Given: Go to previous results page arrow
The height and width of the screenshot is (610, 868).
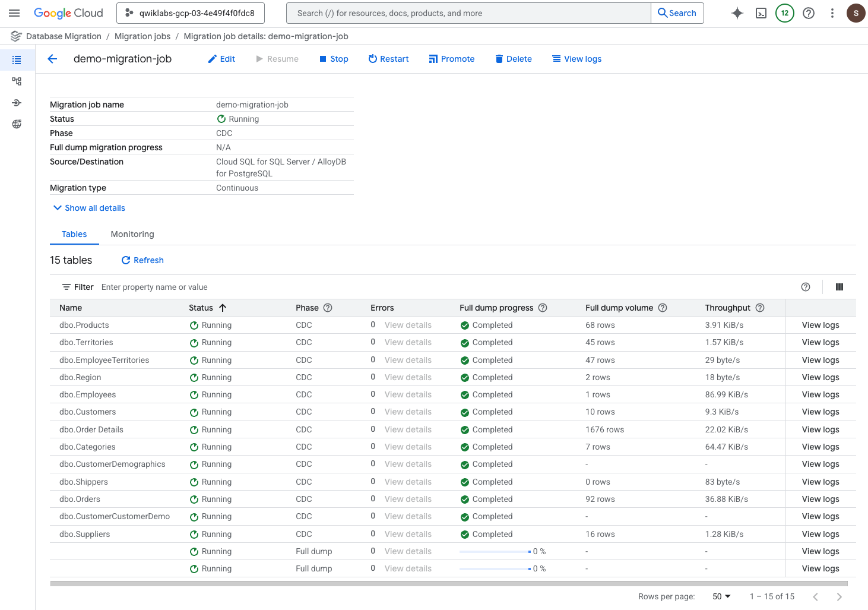Looking at the screenshot, I should pos(815,597).
